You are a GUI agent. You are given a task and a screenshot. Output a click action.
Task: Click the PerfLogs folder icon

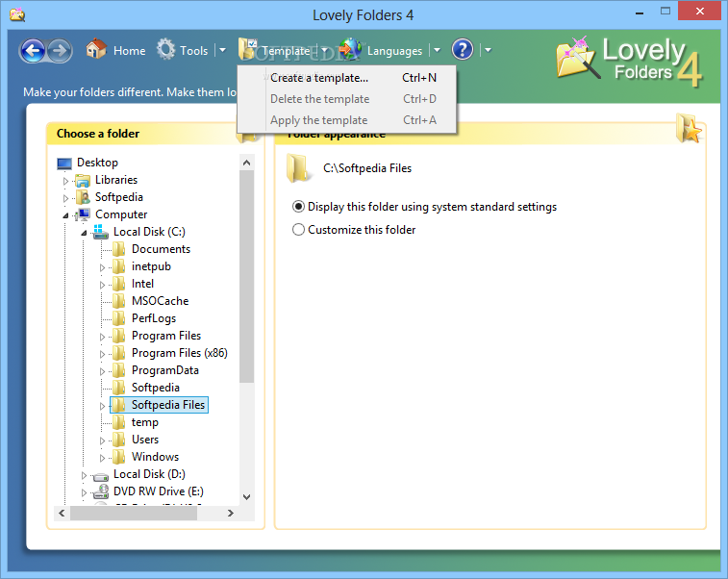[119, 318]
